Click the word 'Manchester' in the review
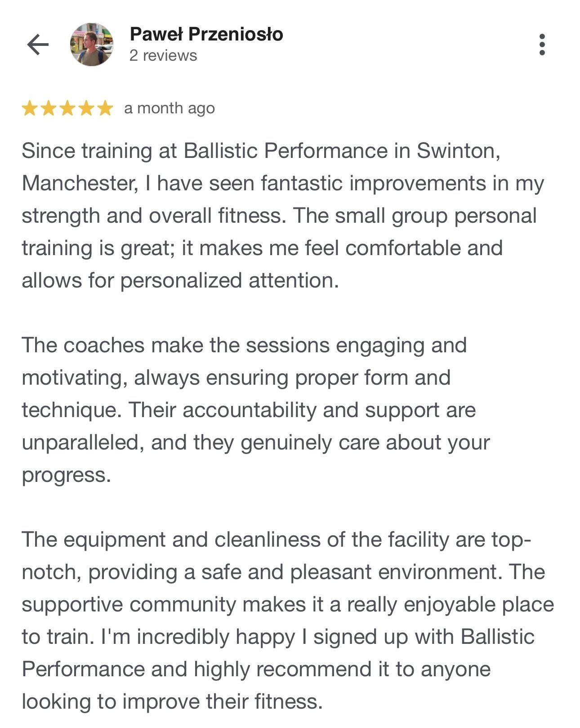The width and height of the screenshot is (580, 728). click(x=80, y=184)
